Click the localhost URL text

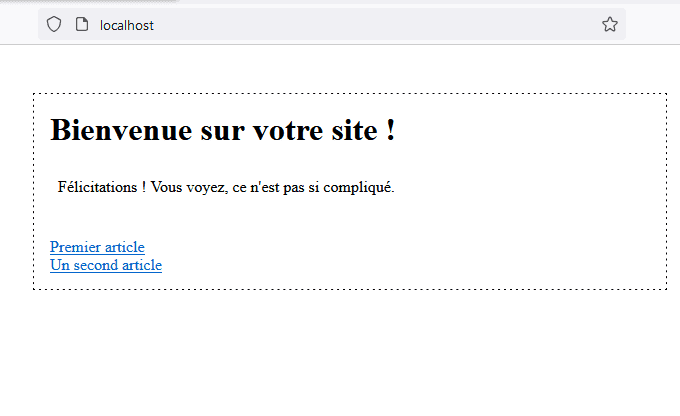click(127, 25)
